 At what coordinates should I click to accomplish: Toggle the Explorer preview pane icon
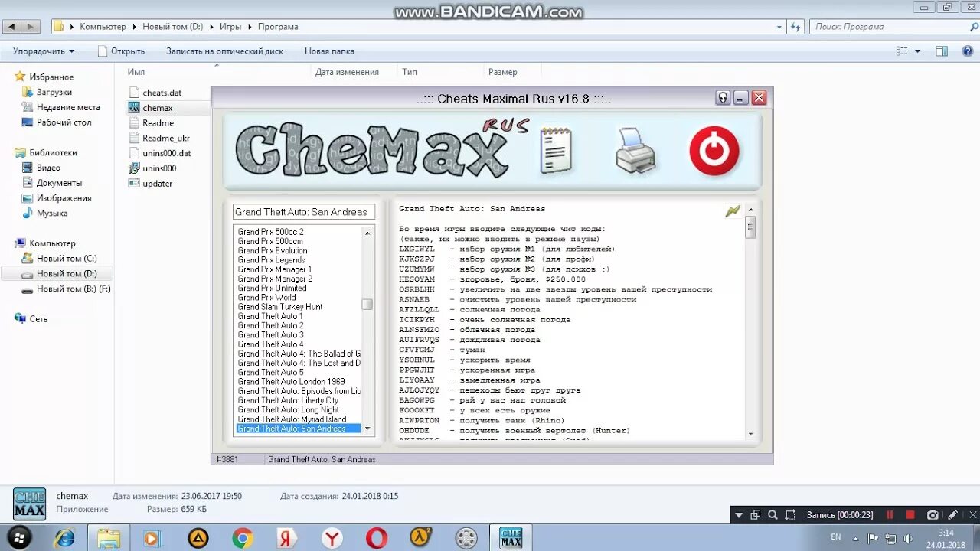pos(942,51)
